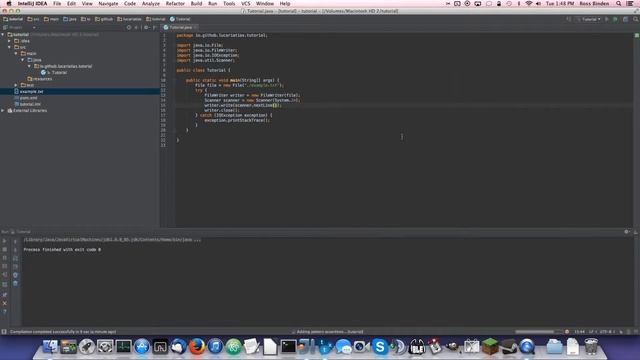Click the Scroll from Source icon in Project panel

(x=129, y=27)
